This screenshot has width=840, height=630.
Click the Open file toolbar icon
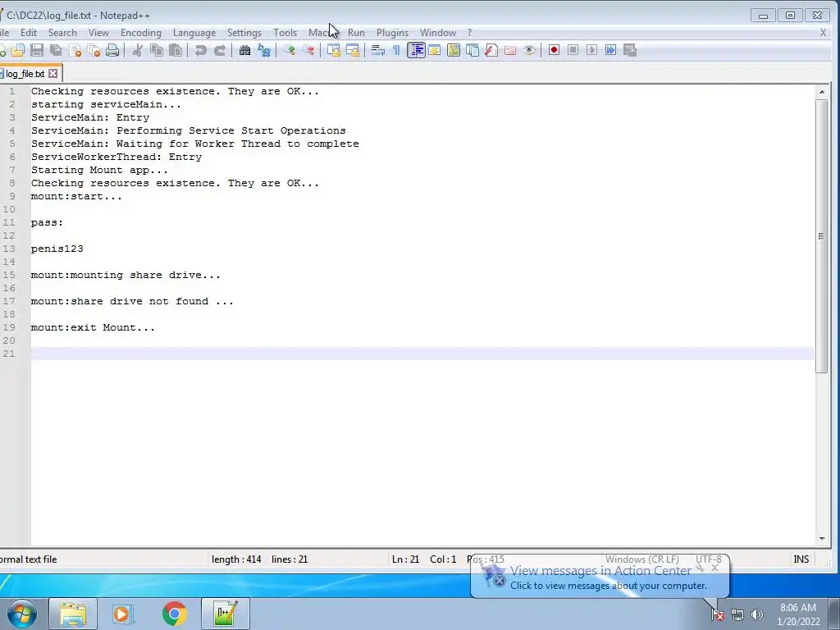click(18, 50)
